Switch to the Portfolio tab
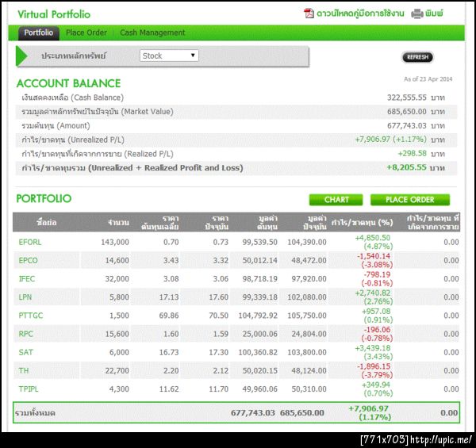The image size is (476, 448). point(39,33)
